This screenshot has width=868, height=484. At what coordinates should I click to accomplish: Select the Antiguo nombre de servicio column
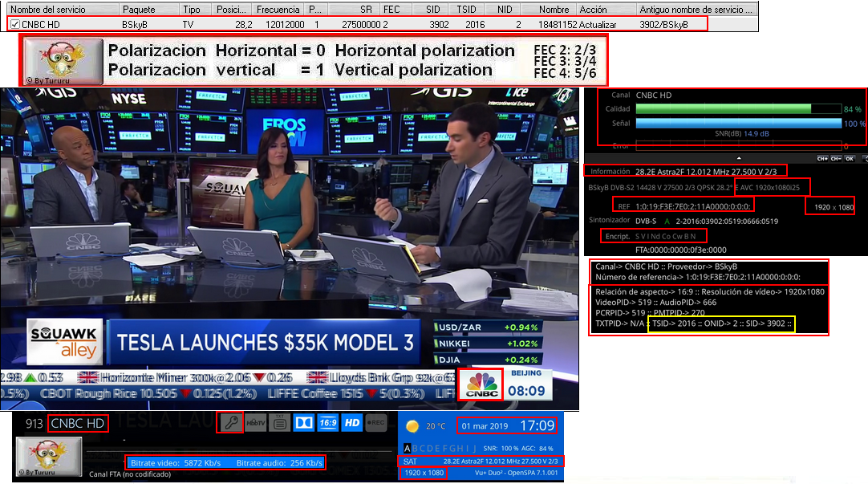pos(696,10)
